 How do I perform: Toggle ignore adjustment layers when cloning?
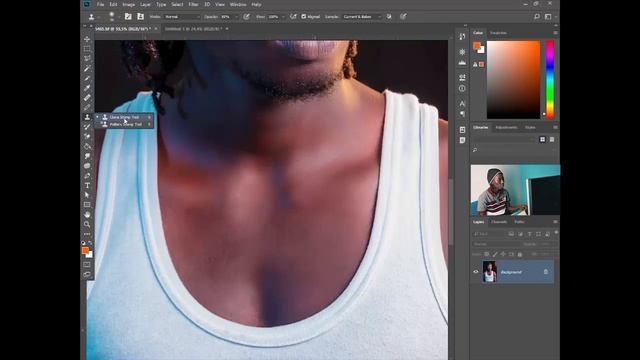click(389, 17)
